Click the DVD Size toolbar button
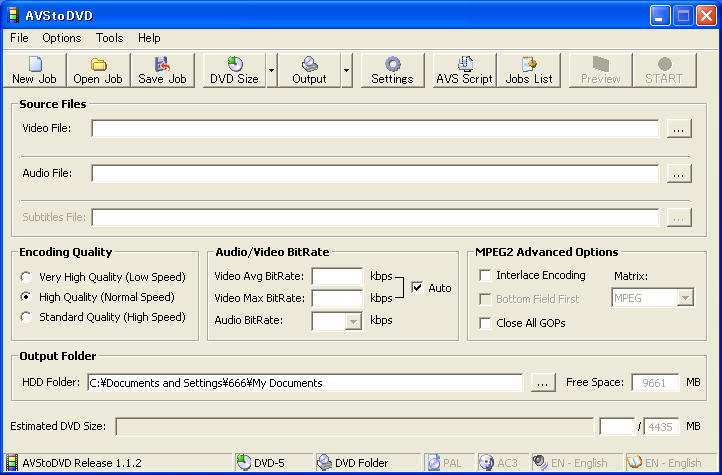The width and height of the screenshot is (722, 475). [234, 70]
